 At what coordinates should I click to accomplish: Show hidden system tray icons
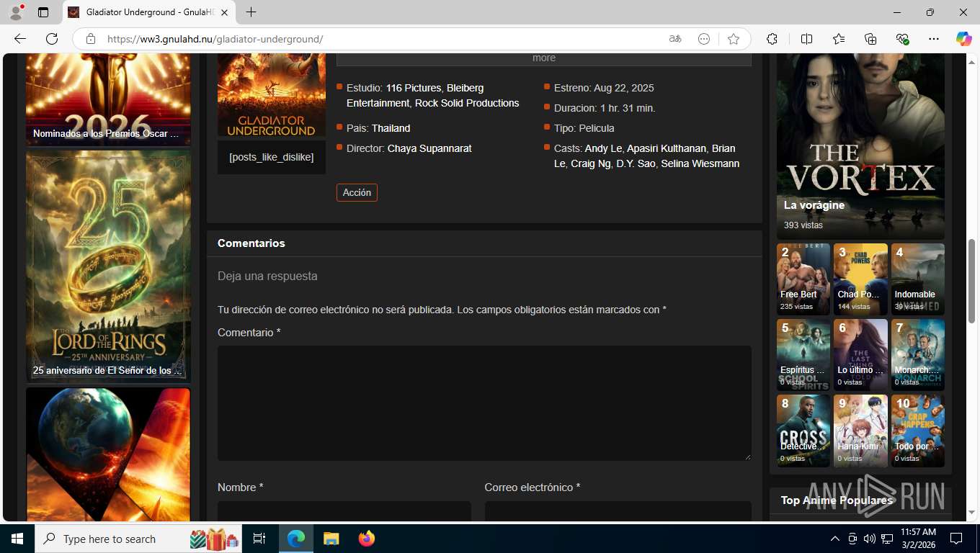(835, 539)
